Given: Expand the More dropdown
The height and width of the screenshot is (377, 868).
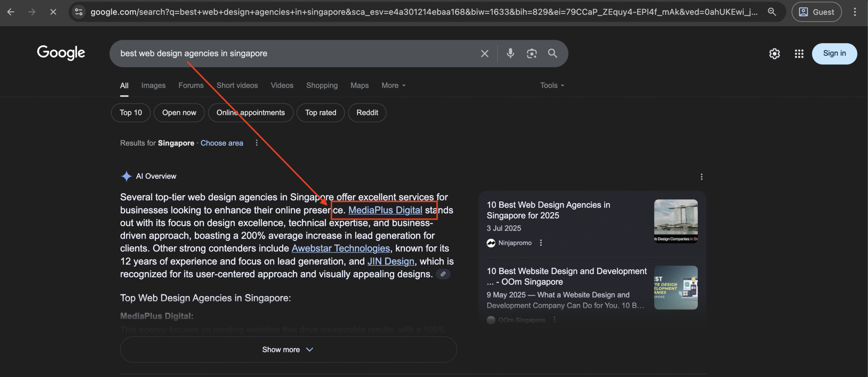Looking at the screenshot, I should pyautogui.click(x=393, y=85).
